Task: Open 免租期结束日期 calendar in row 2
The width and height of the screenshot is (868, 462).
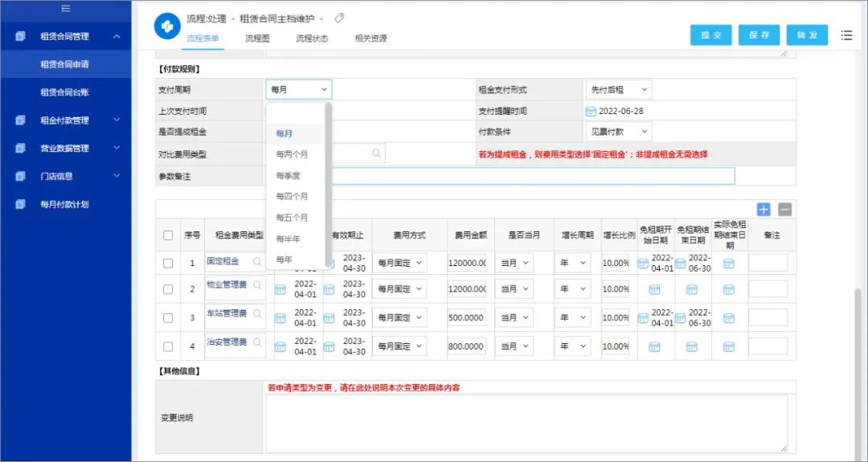Action: tap(691, 289)
